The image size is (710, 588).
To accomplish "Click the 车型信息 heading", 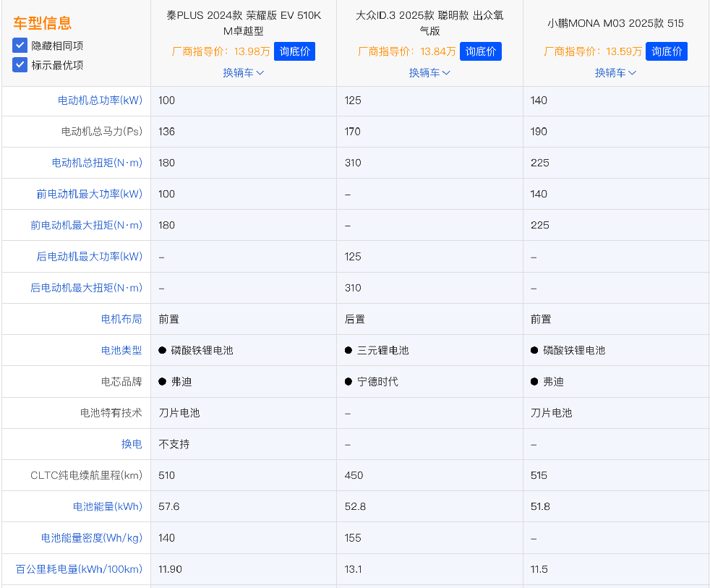I will [42, 22].
